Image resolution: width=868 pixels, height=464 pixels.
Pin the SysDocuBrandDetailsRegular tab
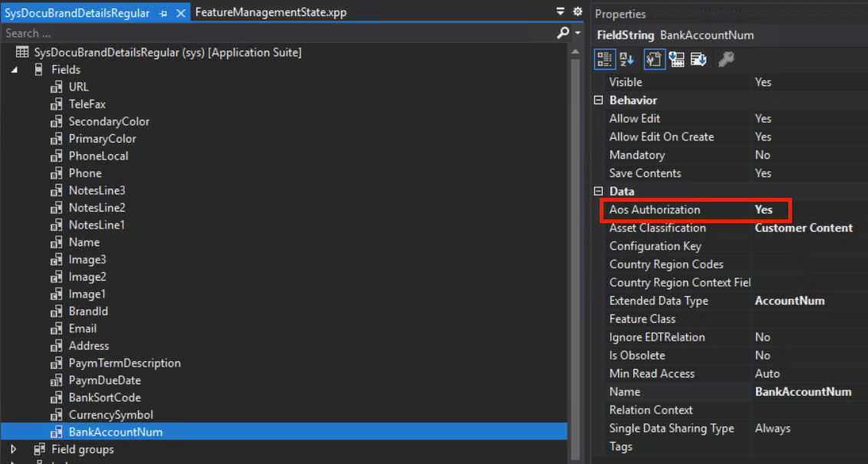pos(163,14)
